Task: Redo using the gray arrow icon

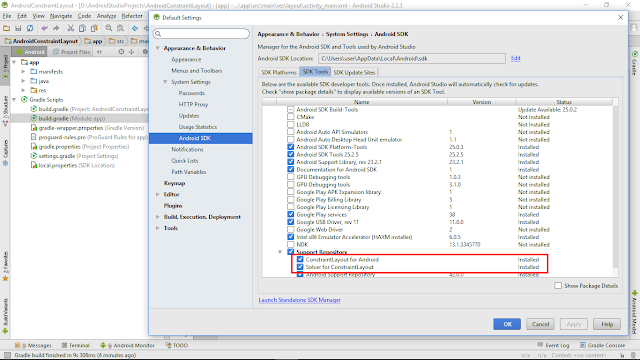Action: [56, 28]
